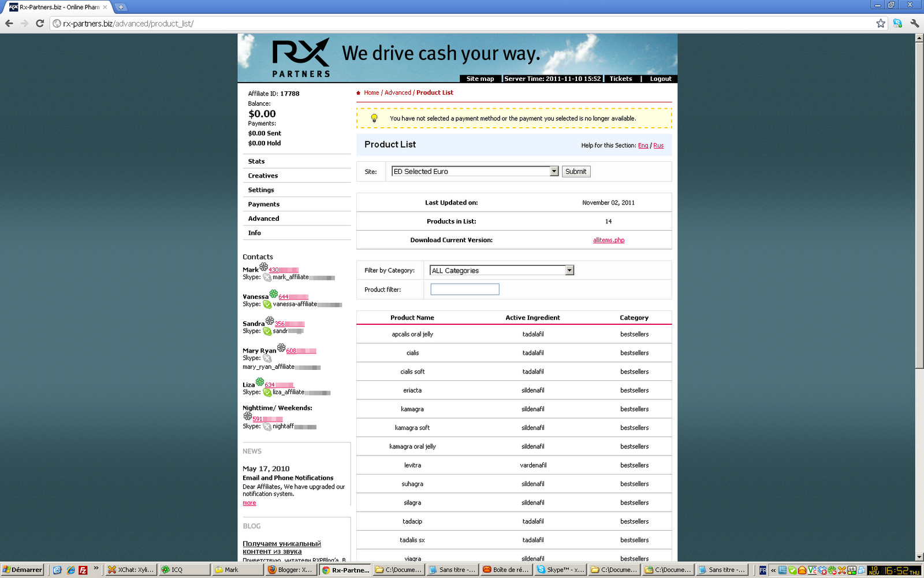The width and height of the screenshot is (924, 578).
Task: Switch to the Blogger Firefox taskbar window
Action: [x=291, y=570]
